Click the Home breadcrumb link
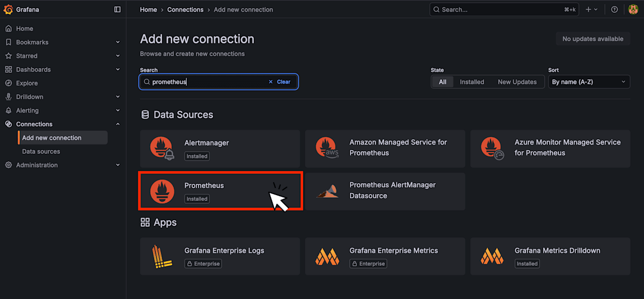 point(149,10)
